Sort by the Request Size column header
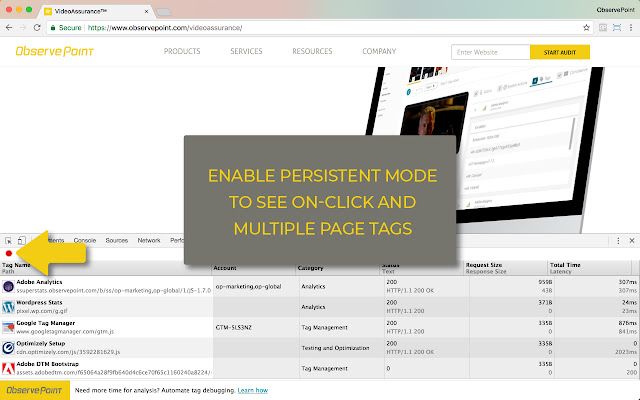This screenshot has width=640, height=400. click(x=484, y=265)
